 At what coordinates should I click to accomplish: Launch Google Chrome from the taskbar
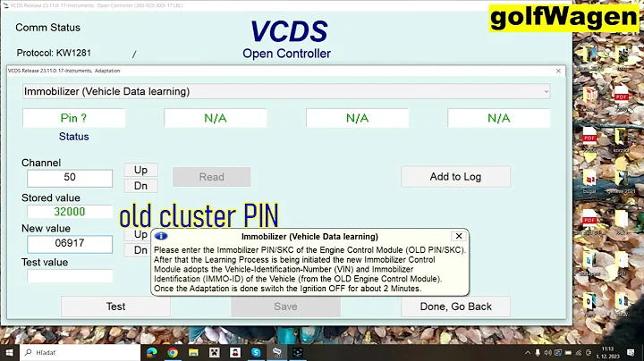point(173,352)
